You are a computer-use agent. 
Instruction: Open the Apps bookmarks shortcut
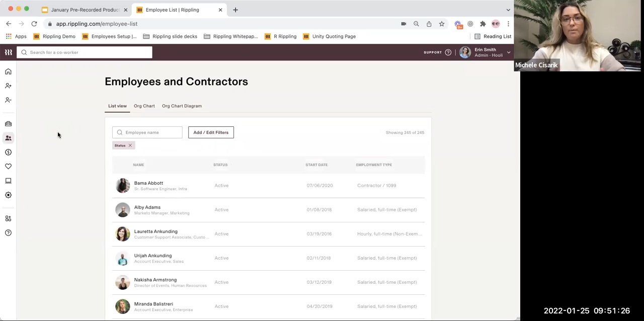[x=16, y=36]
